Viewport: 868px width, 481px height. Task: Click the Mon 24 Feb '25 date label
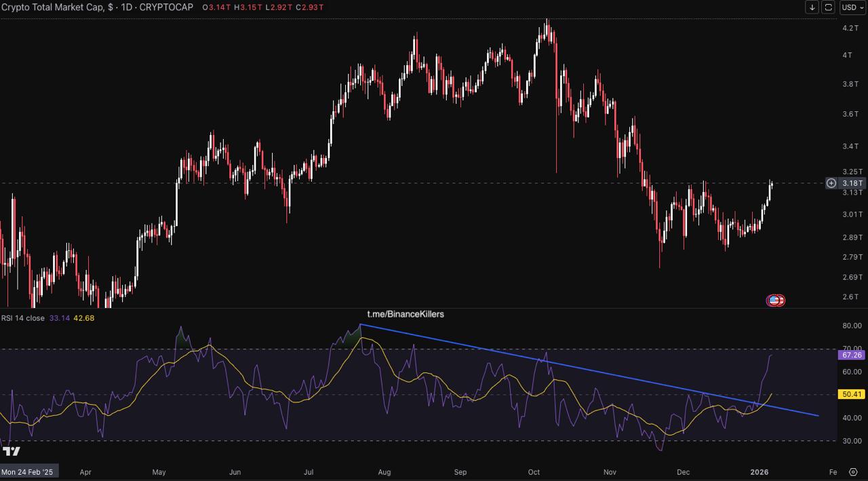click(28, 472)
